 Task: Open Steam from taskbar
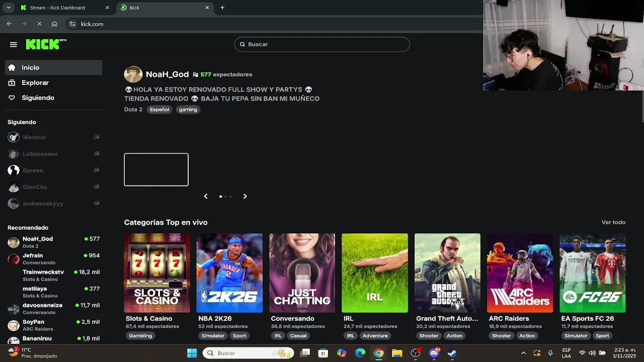[452, 353]
